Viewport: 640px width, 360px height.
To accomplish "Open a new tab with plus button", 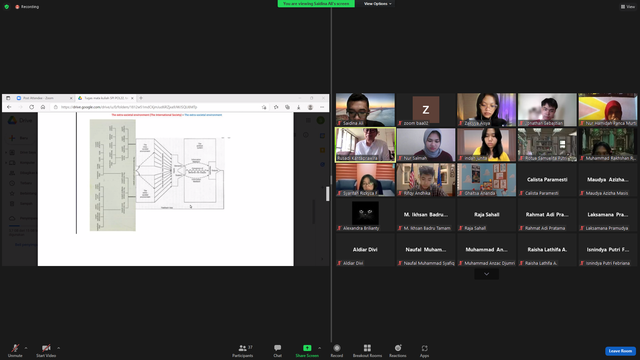I will click(141, 98).
